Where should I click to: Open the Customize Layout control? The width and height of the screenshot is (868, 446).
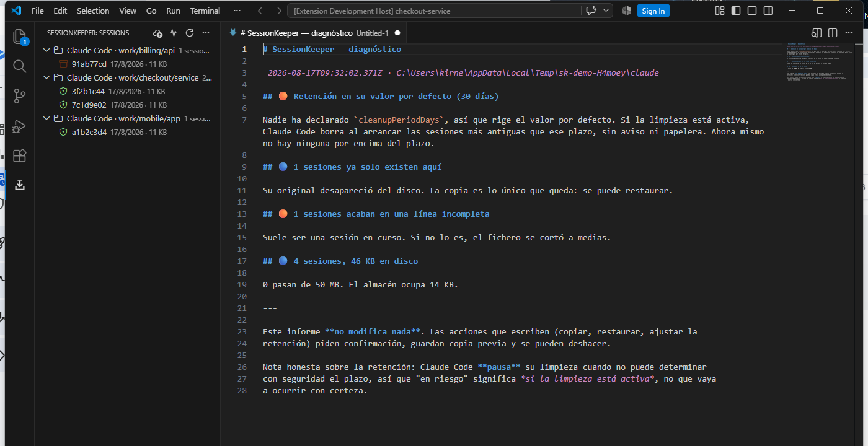pyautogui.click(x=720, y=11)
